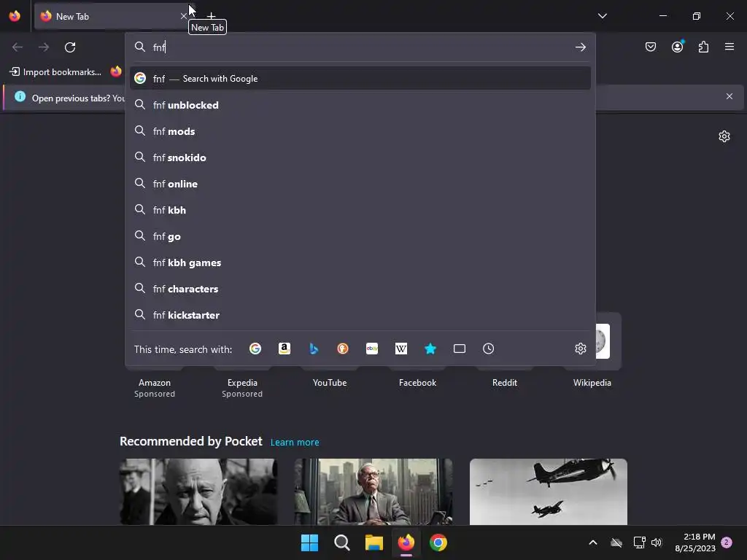Select the New Tab tab
Image resolution: width=747 pixels, height=560 pixels.
pyautogui.click(x=115, y=16)
